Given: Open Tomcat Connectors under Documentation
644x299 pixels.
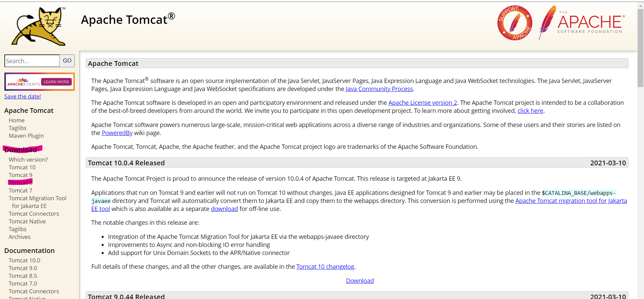Looking at the screenshot, I should 34,291.
